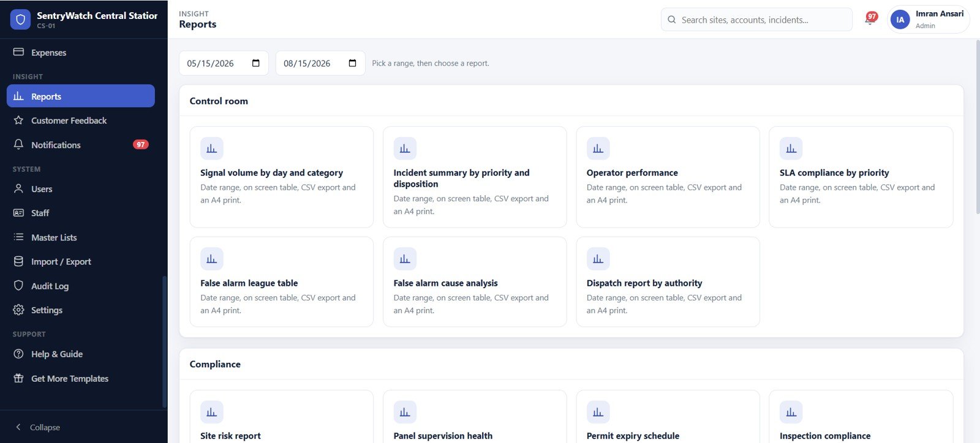Viewport: 980px width, 443px height.
Task: Click the Notifications bell icon in sidebar
Action: point(18,144)
